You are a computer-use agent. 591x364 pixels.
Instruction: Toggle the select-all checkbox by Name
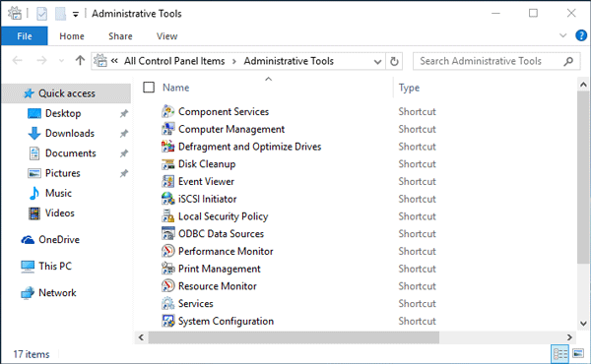click(149, 88)
